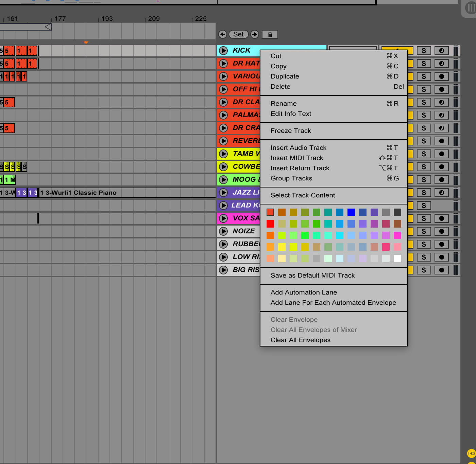Image resolution: width=476 pixels, height=464 pixels.
Task: Open the punch/loop lock icon near Set
Action: [x=270, y=34]
